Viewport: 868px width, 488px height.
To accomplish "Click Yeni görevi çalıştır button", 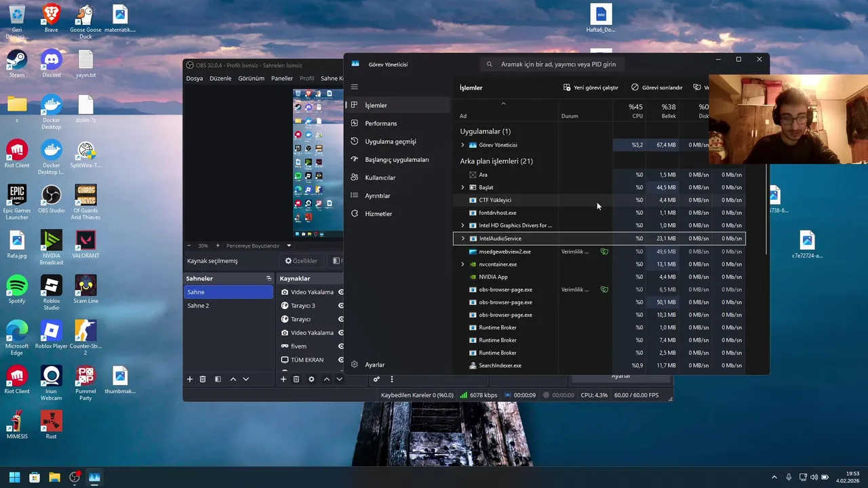I will coord(591,87).
